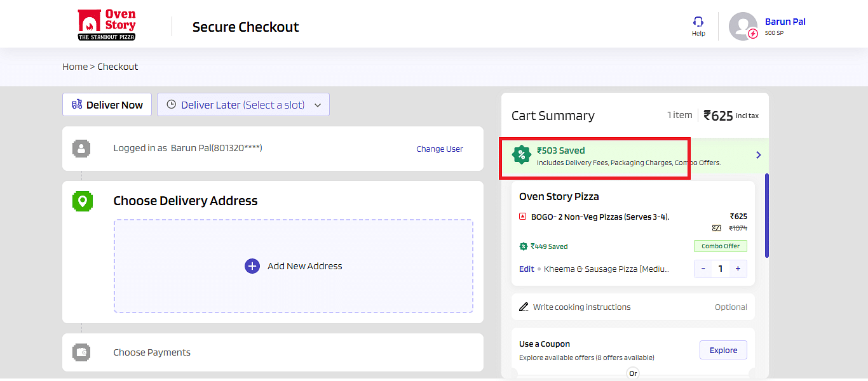Select the Deliver Now option
The width and height of the screenshot is (868, 381).
point(107,105)
